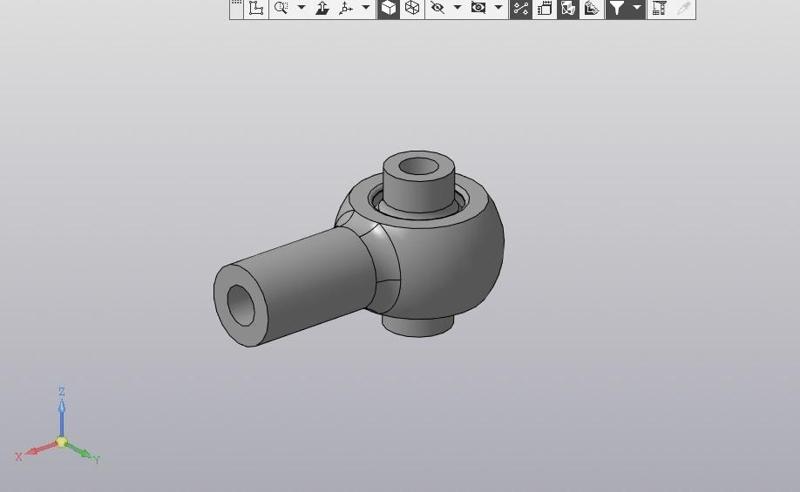Select the rod end front hole face
Viewport: 800px width, 492px height.
(x=241, y=305)
